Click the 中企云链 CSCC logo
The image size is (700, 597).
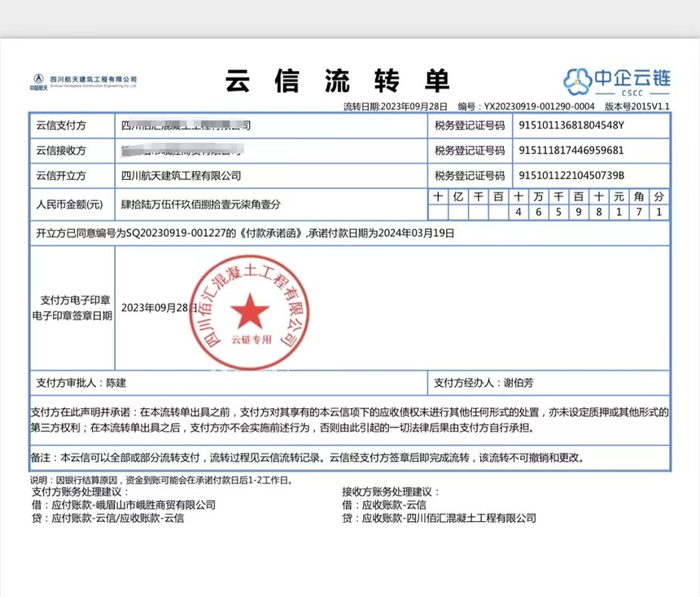tap(616, 81)
